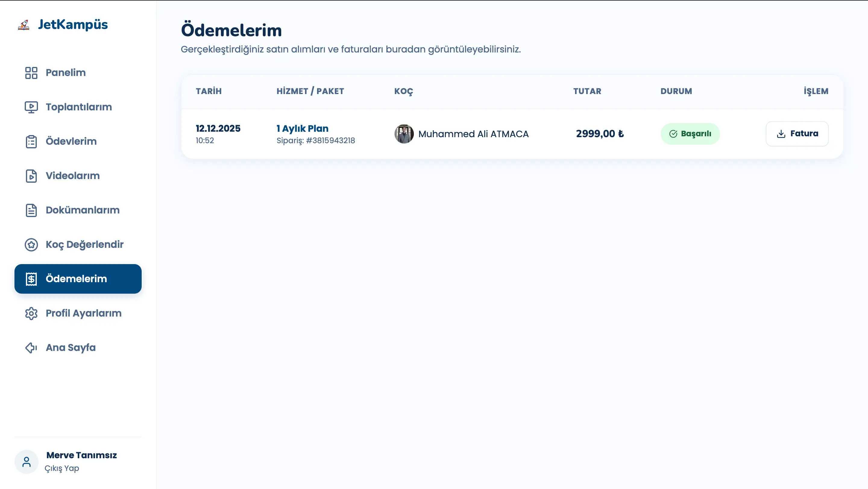The height and width of the screenshot is (489, 868).
Task: Open the Dokümanlarım sidebar entry
Action: click(83, 210)
